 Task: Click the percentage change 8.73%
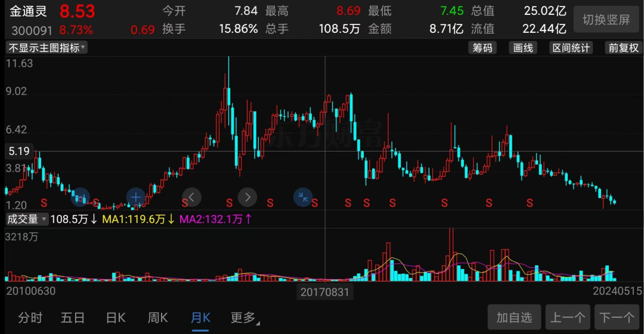76,30
